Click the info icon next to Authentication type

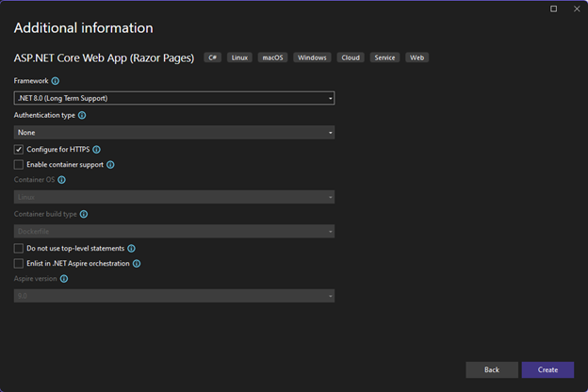82,115
